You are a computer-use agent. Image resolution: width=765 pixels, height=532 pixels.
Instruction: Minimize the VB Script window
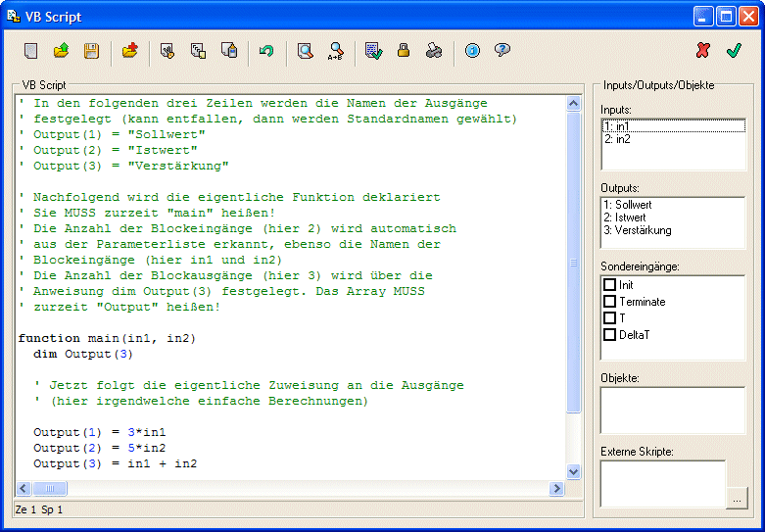coord(703,16)
